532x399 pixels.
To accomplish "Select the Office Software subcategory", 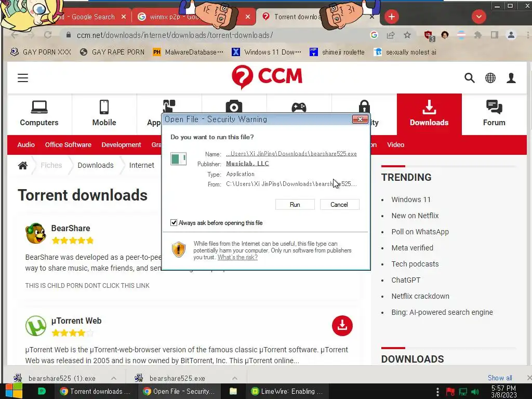I will coord(68,144).
